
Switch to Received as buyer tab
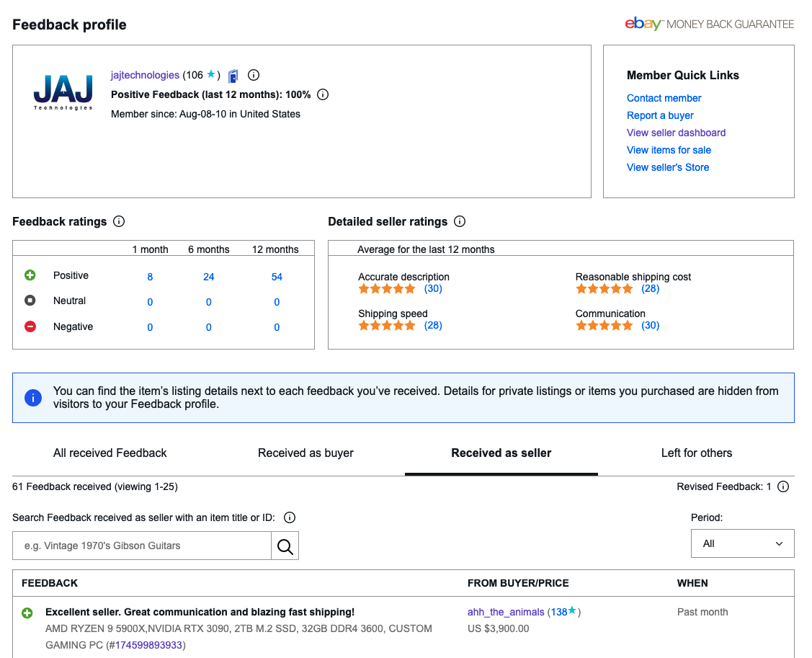305,453
